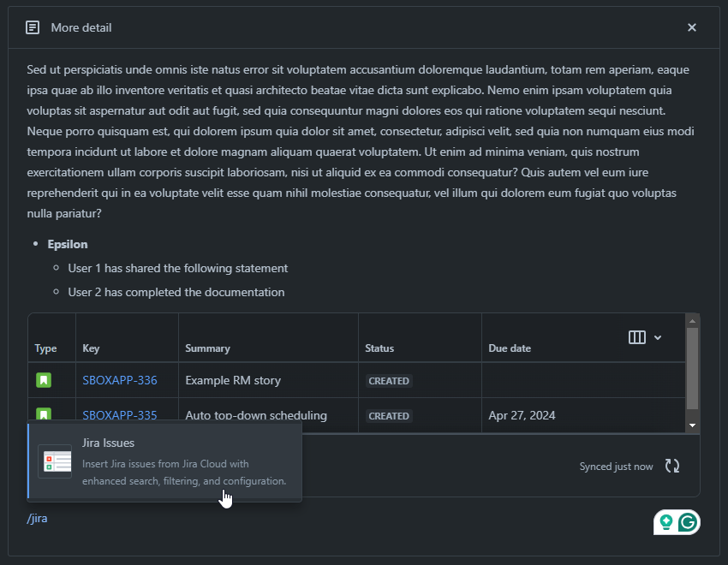728x565 pixels.
Task: Click the More detail document icon
Action: click(x=33, y=28)
